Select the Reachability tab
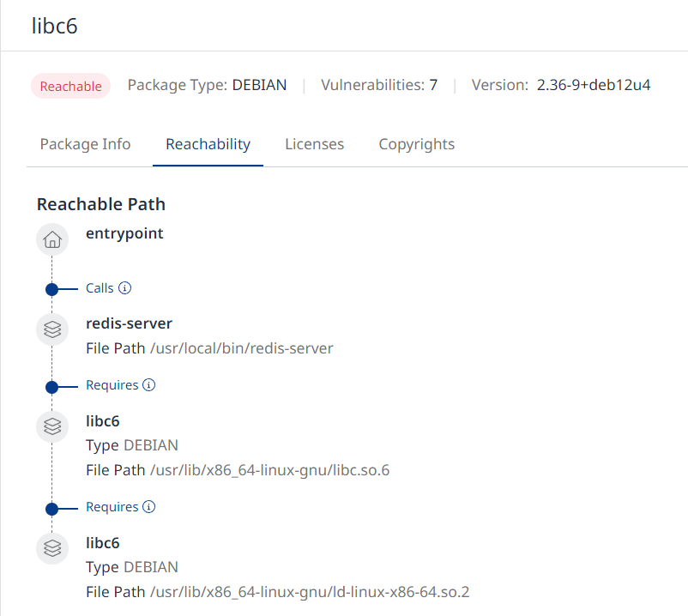The image size is (688, 616). tap(208, 144)
